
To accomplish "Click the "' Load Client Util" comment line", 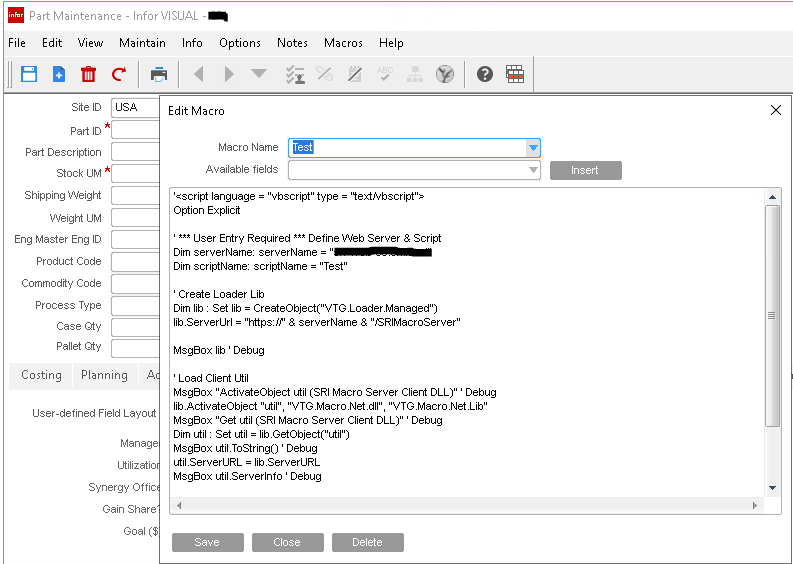I will [x=211, y=378].
